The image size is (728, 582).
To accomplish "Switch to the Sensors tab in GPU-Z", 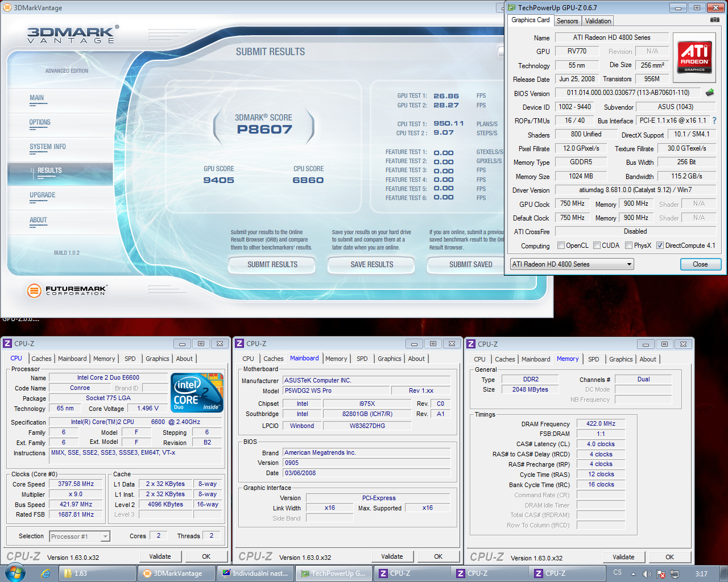I will [567, 21].
